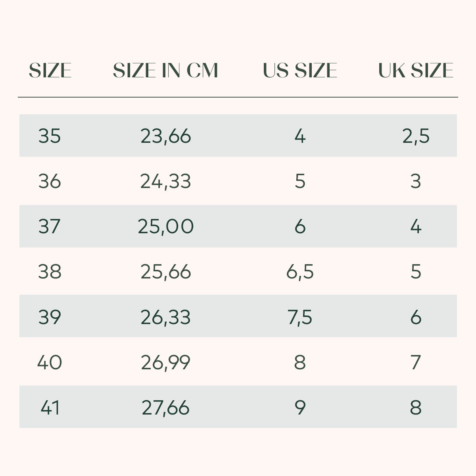Click the 26,33 cm measurement
The width and height of the screenshot is (476, 476).
coord(166,317)
